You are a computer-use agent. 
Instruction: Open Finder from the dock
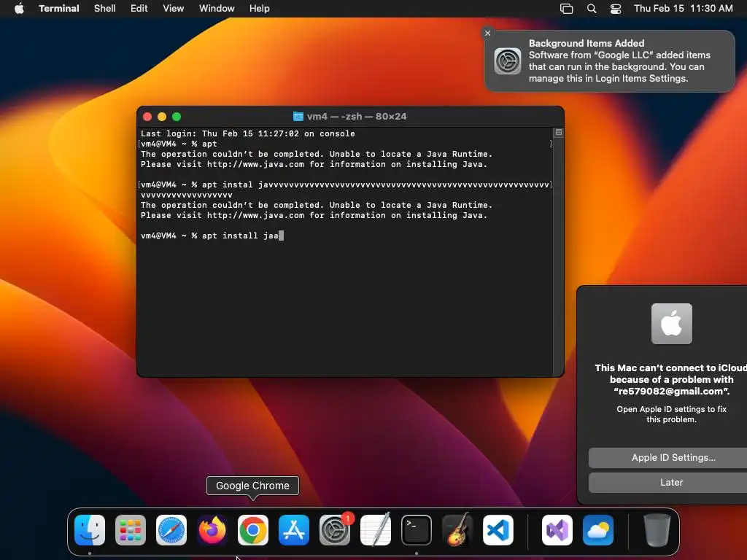90,529
